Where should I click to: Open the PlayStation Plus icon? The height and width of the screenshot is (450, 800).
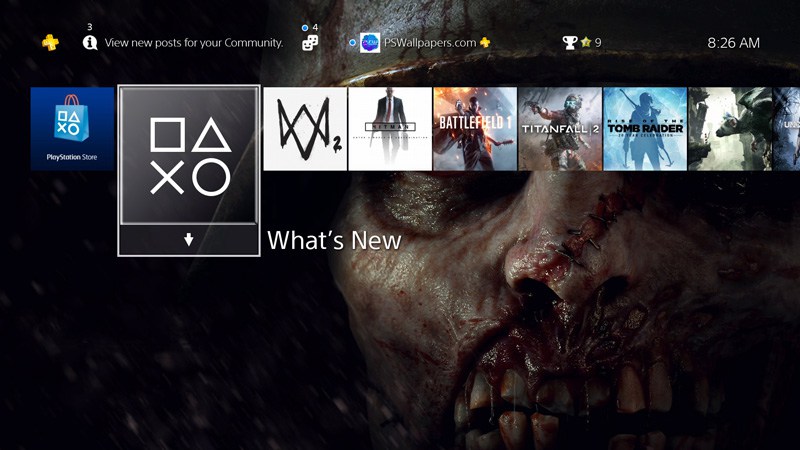tap(50, 42)
